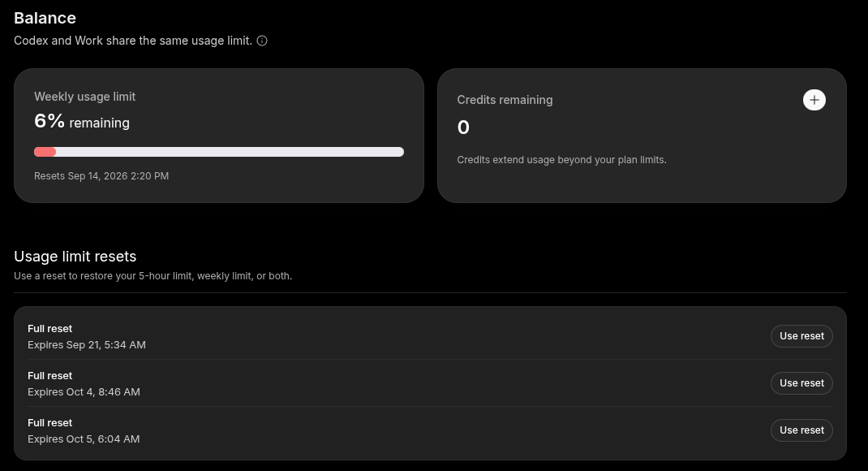Click the Weekly usage limit label
Screen dimensions: 868x471
[84, 97]
